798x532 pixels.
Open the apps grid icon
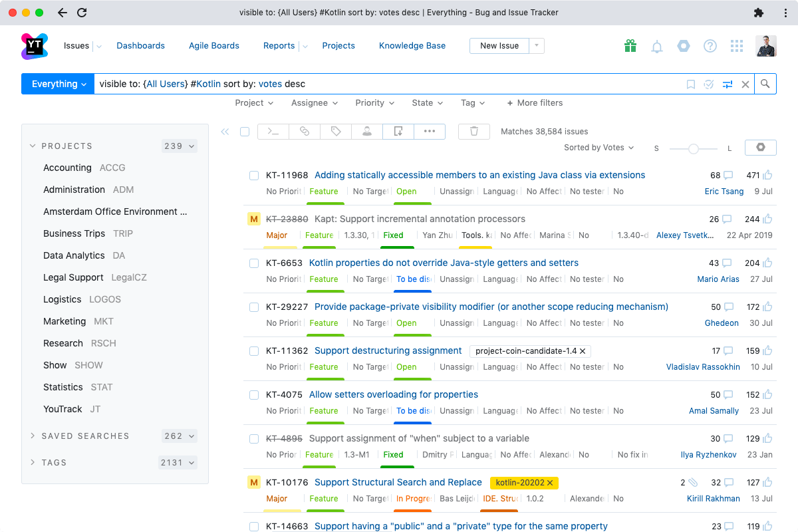click(736, 46)
